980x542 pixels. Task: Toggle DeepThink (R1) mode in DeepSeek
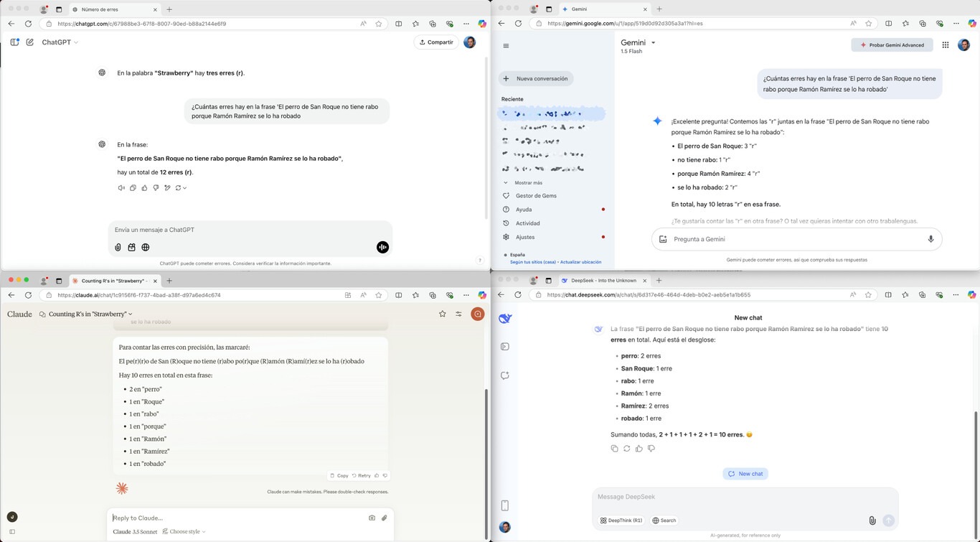(x=621, y=520)
